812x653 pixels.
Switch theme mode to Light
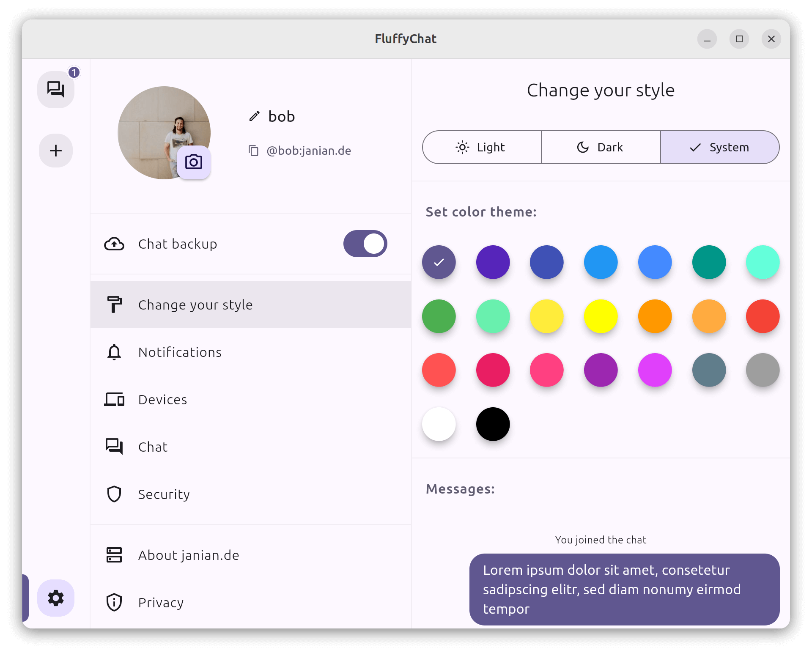click(481, 147)
